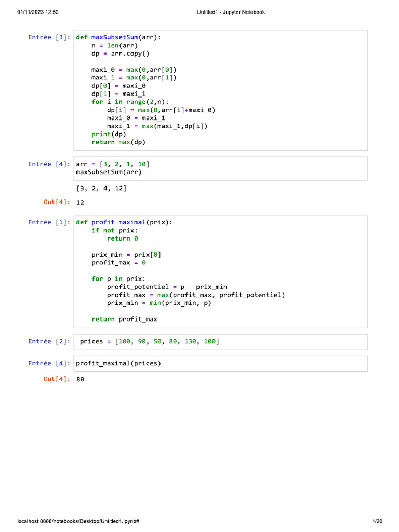This screenshot has width=399, height=532.
Task: Click the 'Untitled1 - Jupyter Notebook' page title
Action: 231,12
